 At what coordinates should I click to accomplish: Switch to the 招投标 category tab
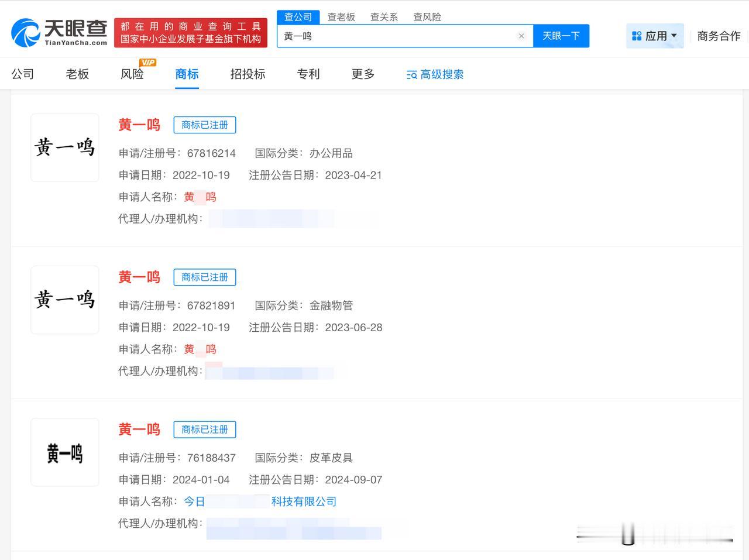tap(248, 74)
